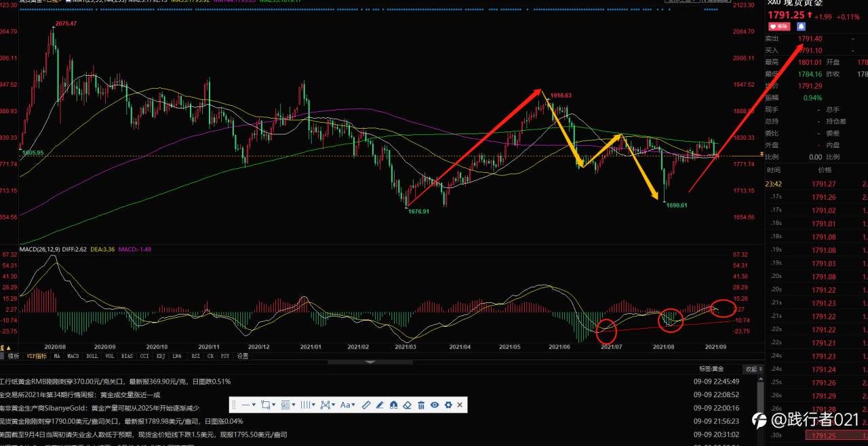Screen dimensions: 868x446
Task: Select the MACD indicator tab
Action: [73, 355]
